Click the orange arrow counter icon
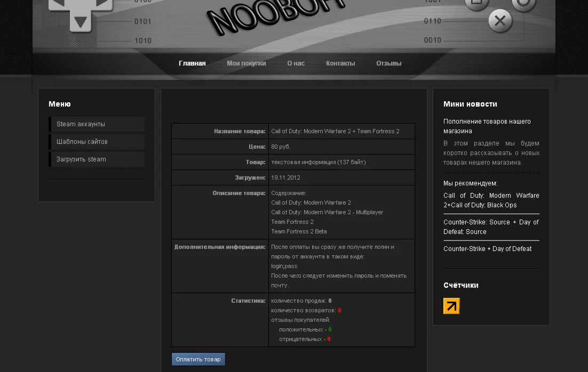Image resolution: width=588 pixels, height=372 pixels. (451, 306)
